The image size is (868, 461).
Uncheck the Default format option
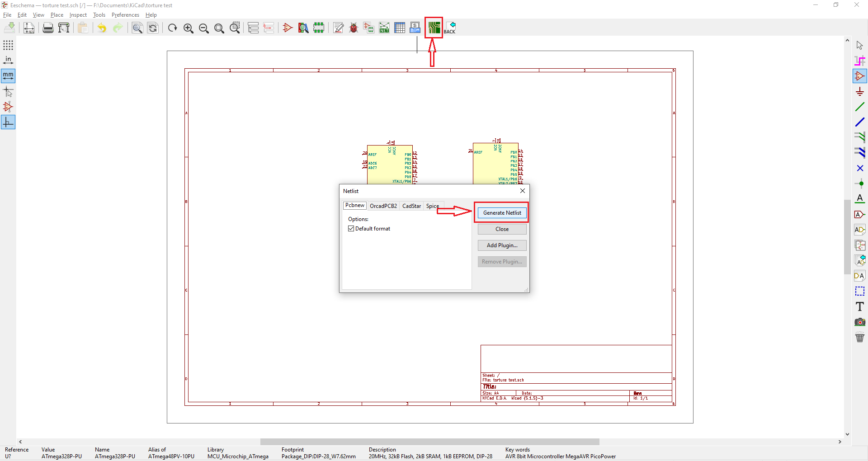click(351, 229)
